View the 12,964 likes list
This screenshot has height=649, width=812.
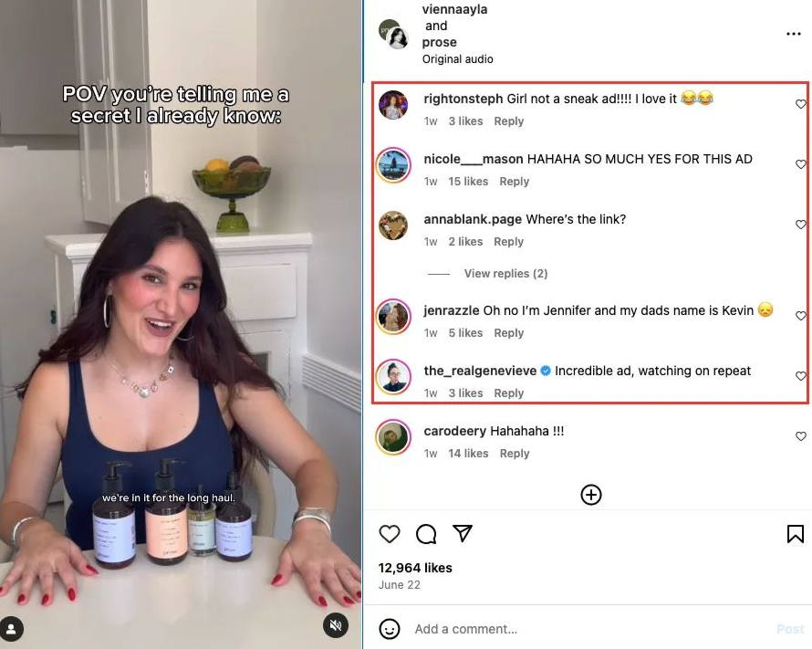pyautogui.click(x=415, y=568)
